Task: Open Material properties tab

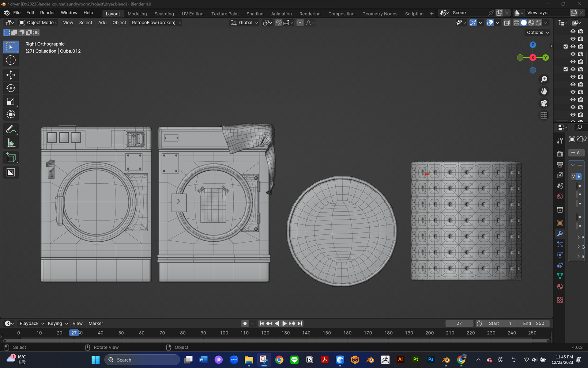Action: click(560, 287)
